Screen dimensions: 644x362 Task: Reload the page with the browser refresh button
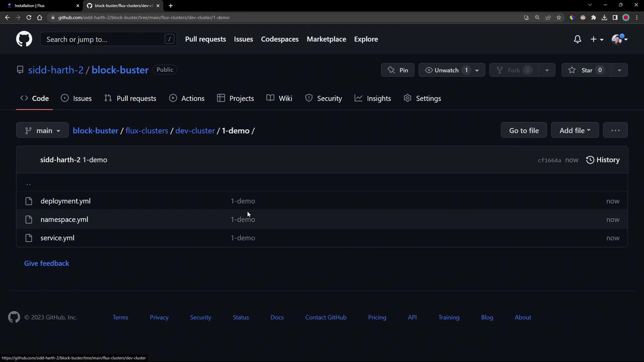(x=29, y=18)
